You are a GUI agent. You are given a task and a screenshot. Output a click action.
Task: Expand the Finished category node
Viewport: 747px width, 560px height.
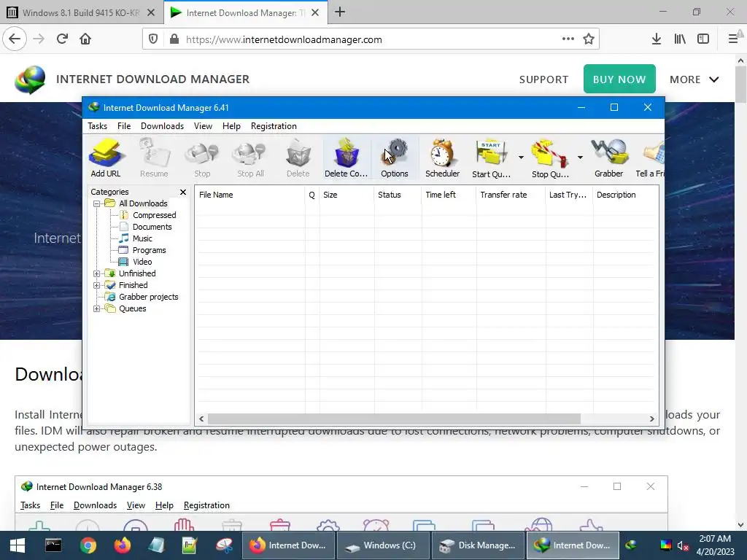97,285
